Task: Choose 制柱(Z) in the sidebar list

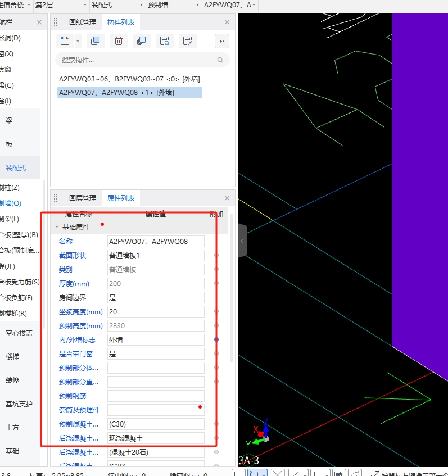Action: 10,188
